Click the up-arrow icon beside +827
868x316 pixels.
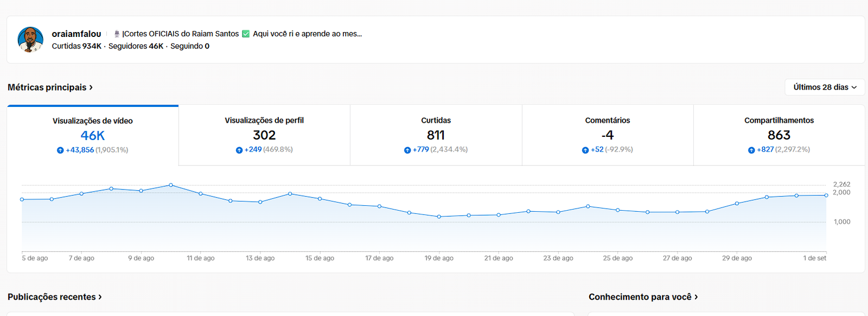tap(751, 150)
